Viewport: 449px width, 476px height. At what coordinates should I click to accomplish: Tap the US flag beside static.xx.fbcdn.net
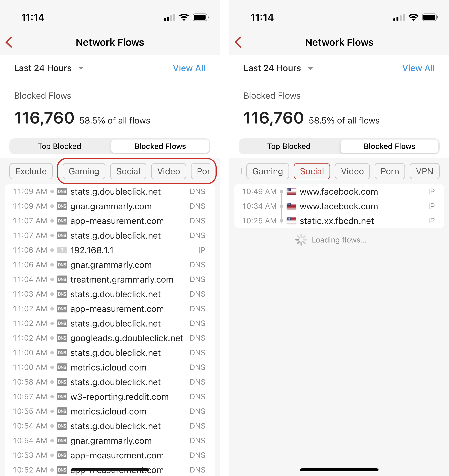coord(291,221)
